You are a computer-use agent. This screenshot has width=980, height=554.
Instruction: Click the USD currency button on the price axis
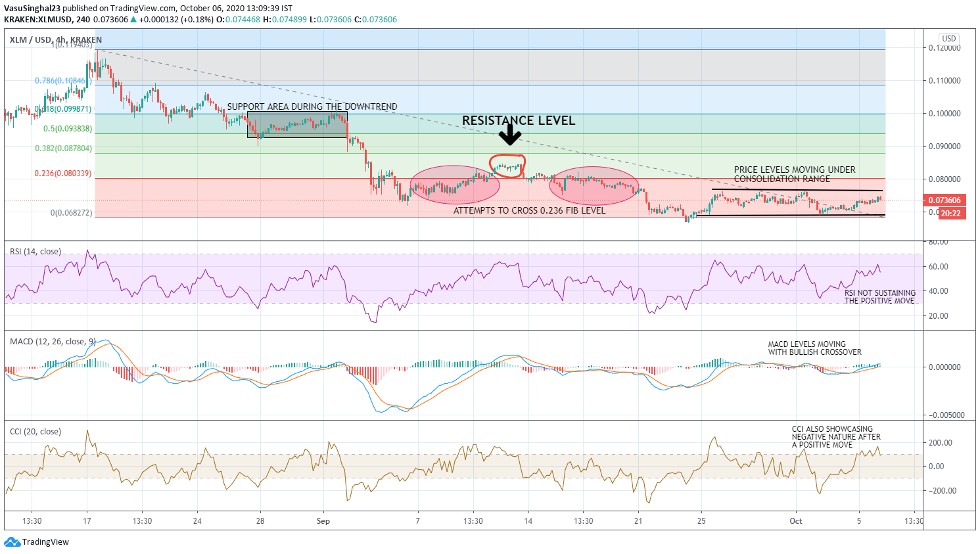coord(949,39)
